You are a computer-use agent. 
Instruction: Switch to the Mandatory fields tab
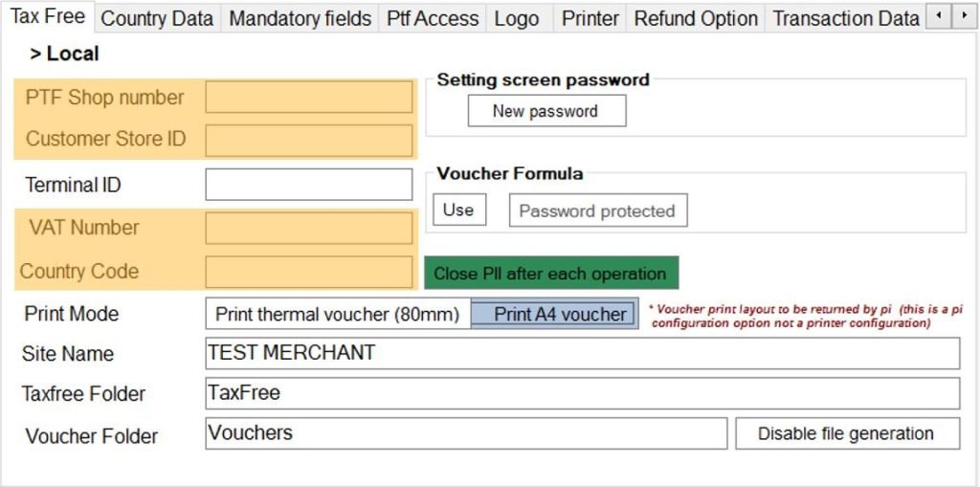(x=301, y=18)
